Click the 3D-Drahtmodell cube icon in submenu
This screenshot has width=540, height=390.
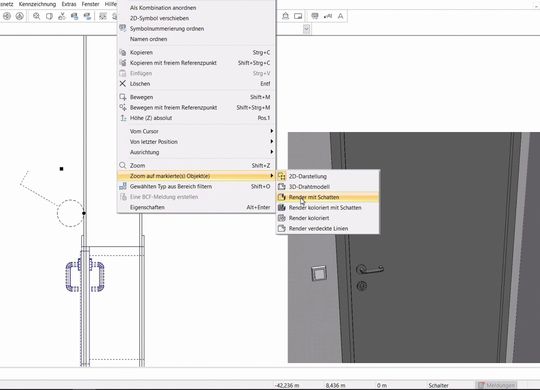(282, 187)
